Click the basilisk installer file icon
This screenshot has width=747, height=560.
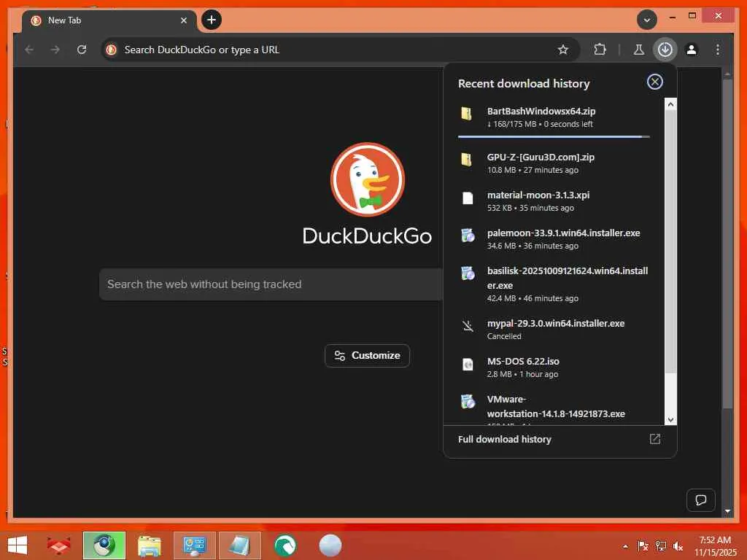coord(468,273)
